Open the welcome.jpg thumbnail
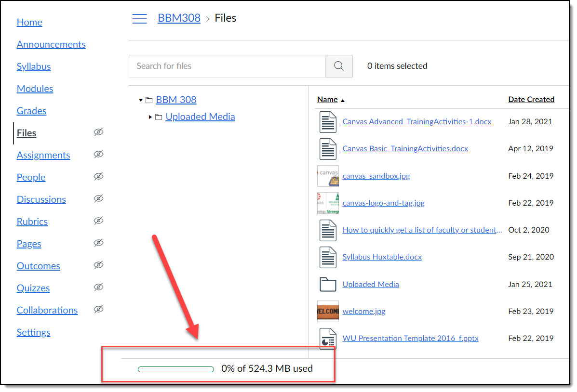577x392 pixels. coord(328,312)
